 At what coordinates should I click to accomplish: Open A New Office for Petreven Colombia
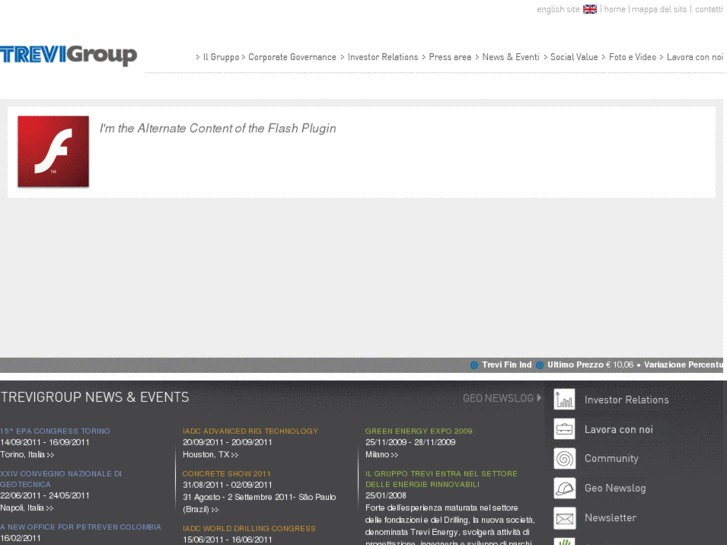point(81,527)
